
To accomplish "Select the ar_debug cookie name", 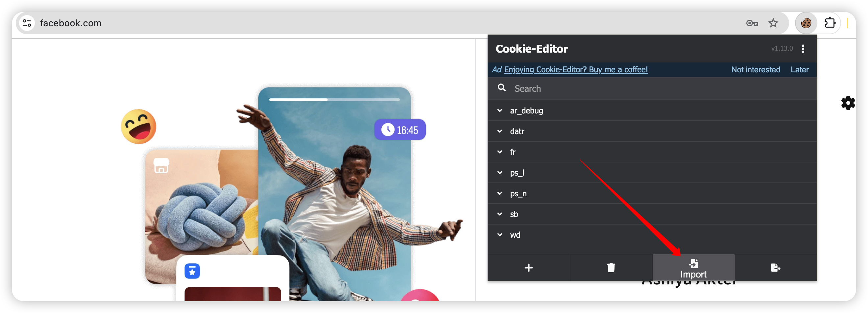I will (526, 110).
